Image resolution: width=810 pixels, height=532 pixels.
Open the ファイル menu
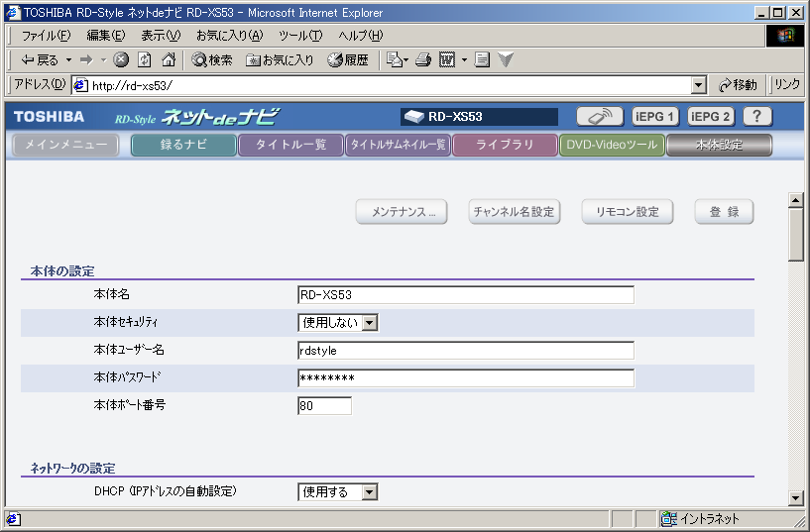46,36
